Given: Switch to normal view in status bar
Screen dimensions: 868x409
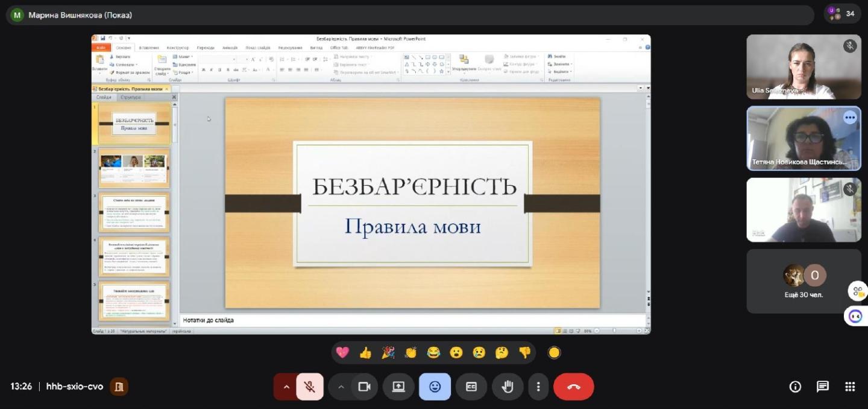Looking at the screenshot, I should (558, 331).
